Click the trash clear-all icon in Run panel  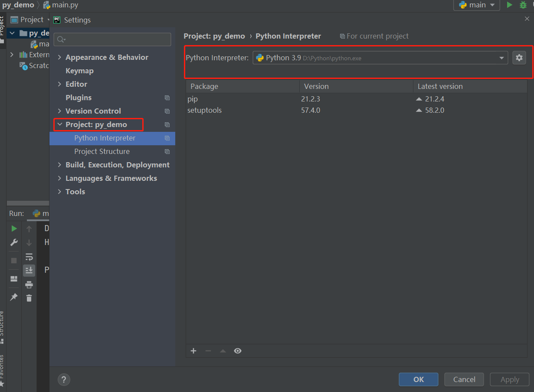[29, 298]
